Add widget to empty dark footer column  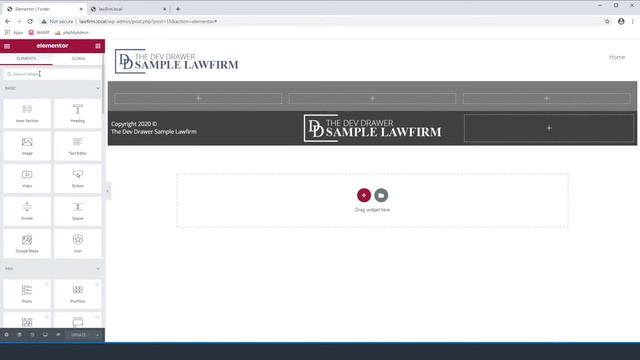tap(549, 128)
